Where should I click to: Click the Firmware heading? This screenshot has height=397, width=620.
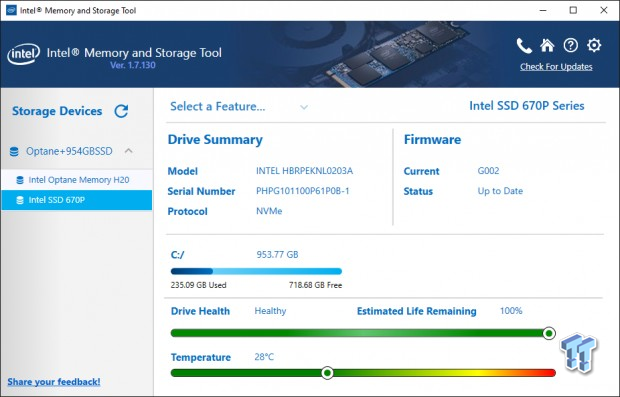tap(432, 140)
